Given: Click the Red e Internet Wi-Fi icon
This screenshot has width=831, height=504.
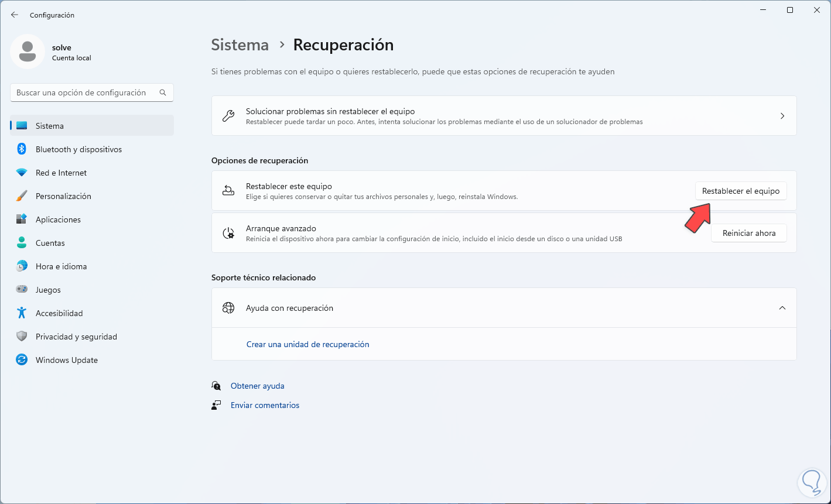Looking at the screenshot, I should click(22, 173).
